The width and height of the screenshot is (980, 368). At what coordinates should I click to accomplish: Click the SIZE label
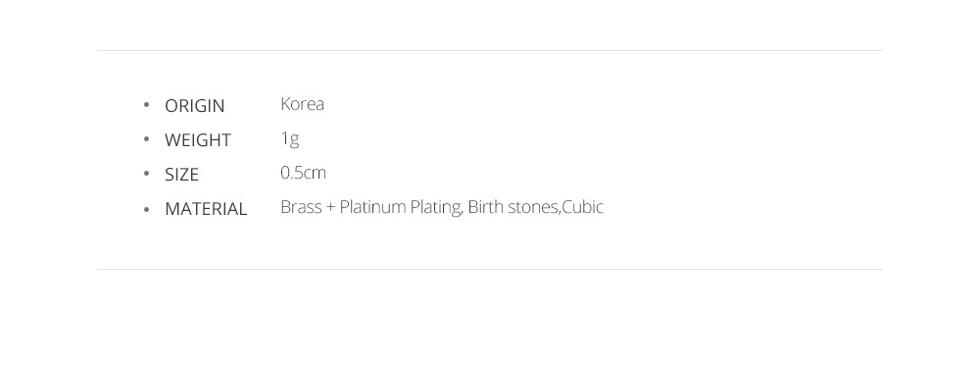[182, 175]
